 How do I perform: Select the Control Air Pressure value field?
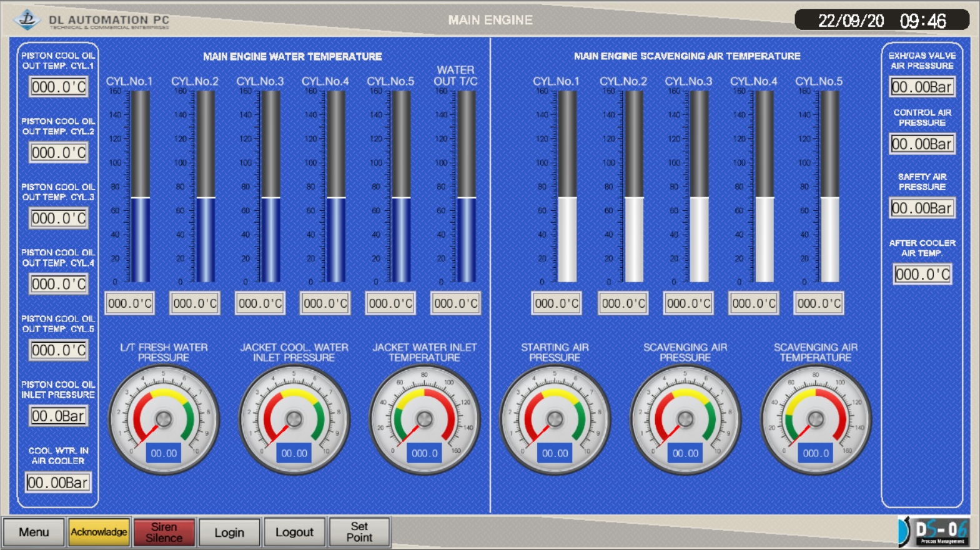[x=922, y=144]
